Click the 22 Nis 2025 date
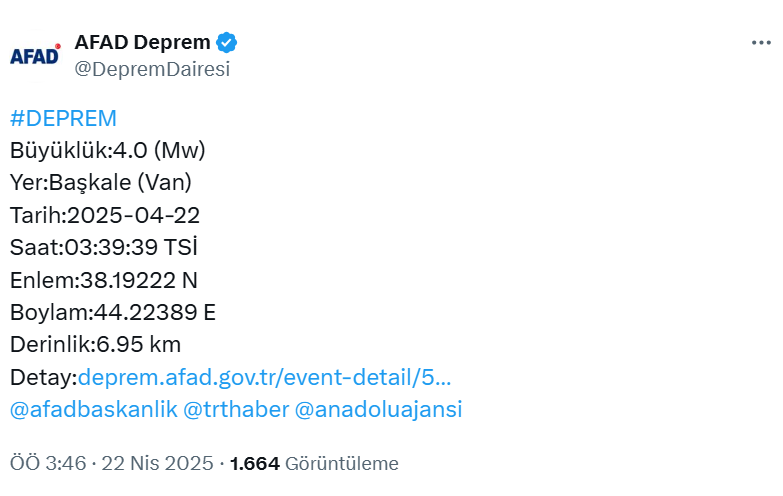Viewport: 783px width, 496px height. coord(157,464)
